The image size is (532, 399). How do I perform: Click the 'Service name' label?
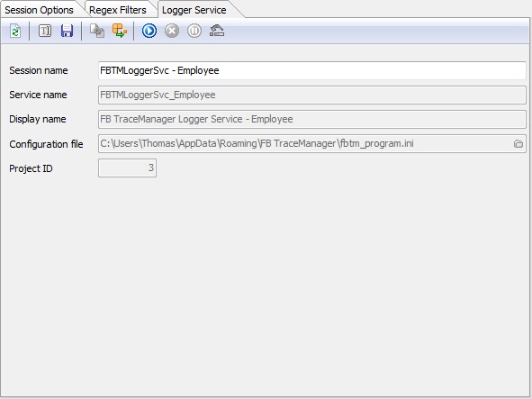[38, 95]
